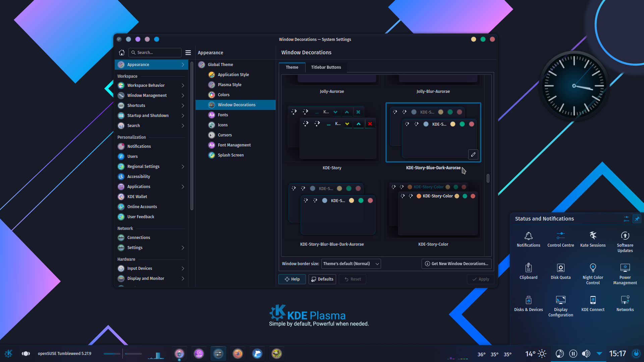Screen dimensions: 644x362
Task: Open KDE Connect in the status panel
Action: click(x=593, y=304)
